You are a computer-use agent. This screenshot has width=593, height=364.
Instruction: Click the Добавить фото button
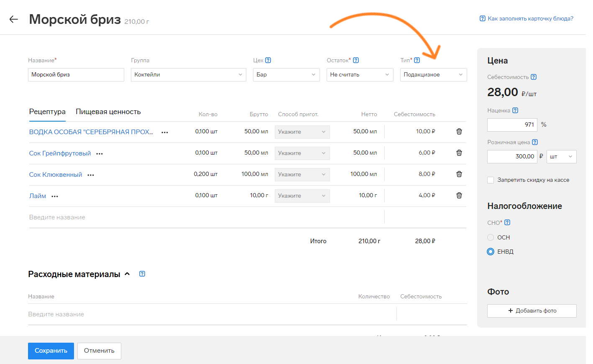pyautogui.click(x=532, y=311)
